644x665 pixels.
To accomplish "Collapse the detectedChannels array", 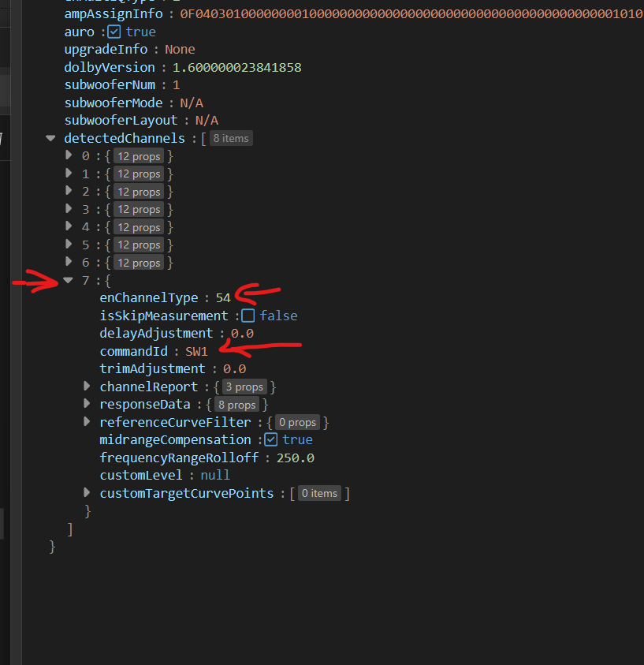I will point(50,138).
